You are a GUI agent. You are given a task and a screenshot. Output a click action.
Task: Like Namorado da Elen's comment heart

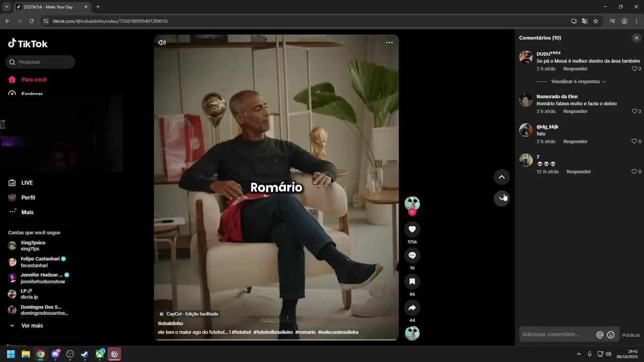tap(634, 112)
